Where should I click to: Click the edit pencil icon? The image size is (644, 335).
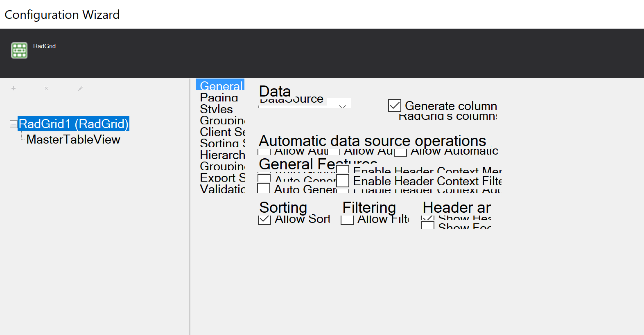(x=81, y=88)
